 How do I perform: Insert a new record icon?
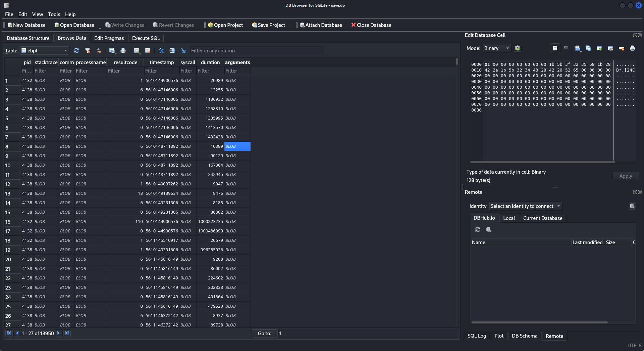(x=136, y=50)
